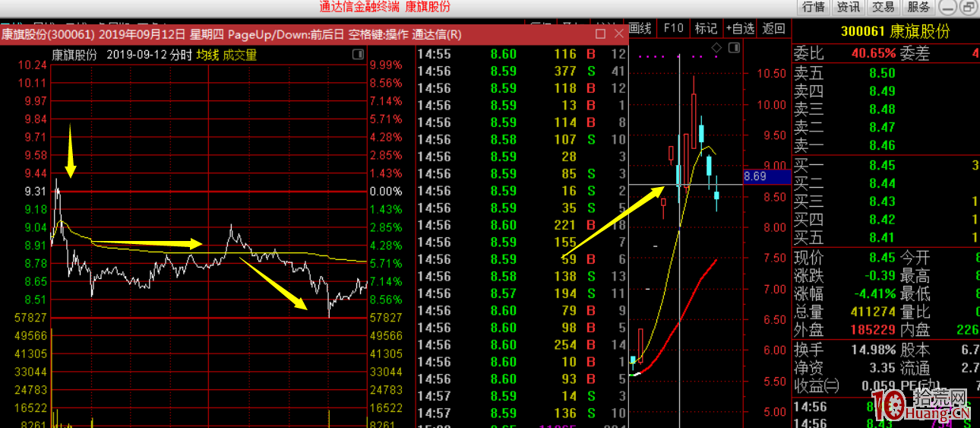Go back with the 返回 button
This screenshot has height=428, width=980.
[x=773, y=28]
